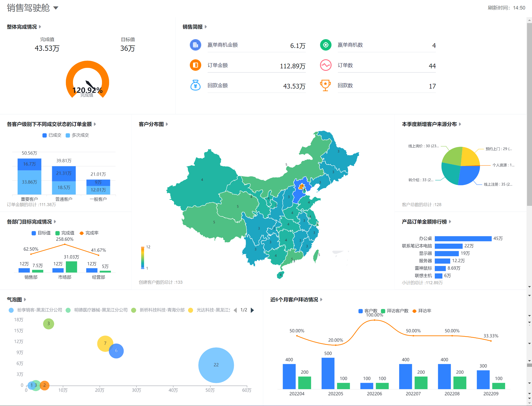Image resolution: width=532 pixels, height=406 pixels.
Task: Expand the 客户分布图 section arrow
Action: coord(167,124)
